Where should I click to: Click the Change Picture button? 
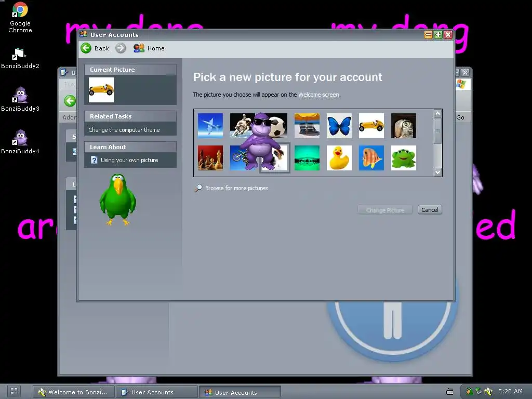(x=385, y=210)
